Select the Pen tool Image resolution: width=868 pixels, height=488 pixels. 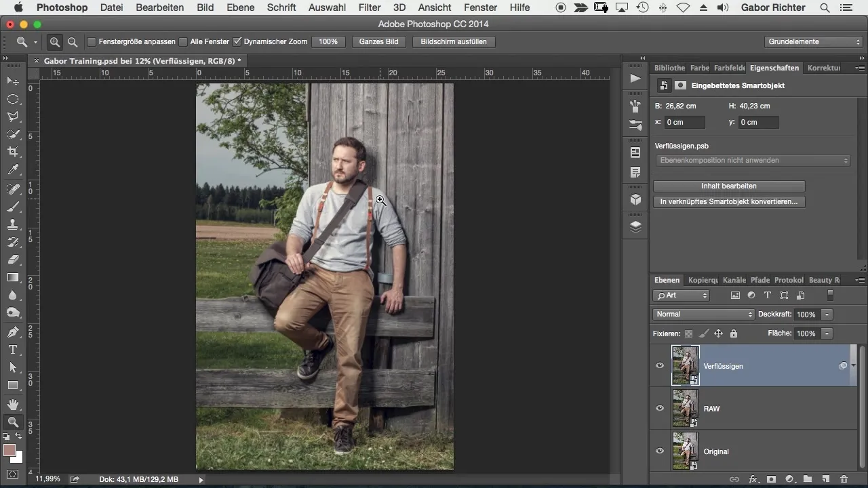pyautogui.click(x=13, y=332)
